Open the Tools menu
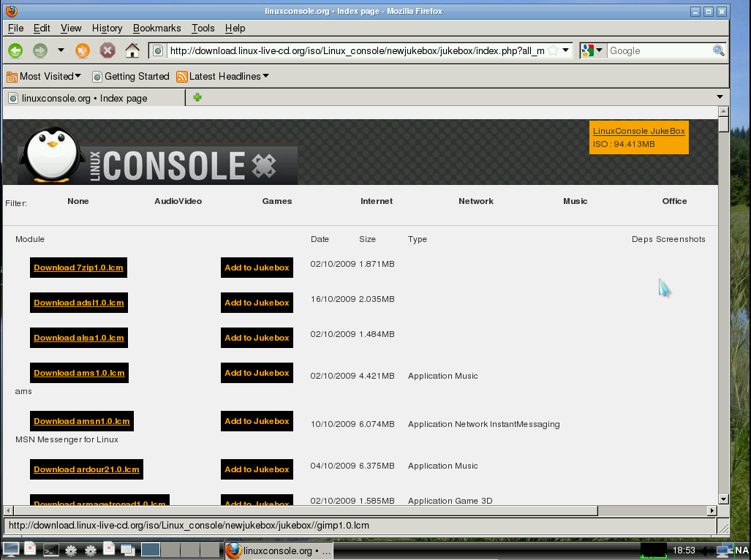 click(203, 29)
